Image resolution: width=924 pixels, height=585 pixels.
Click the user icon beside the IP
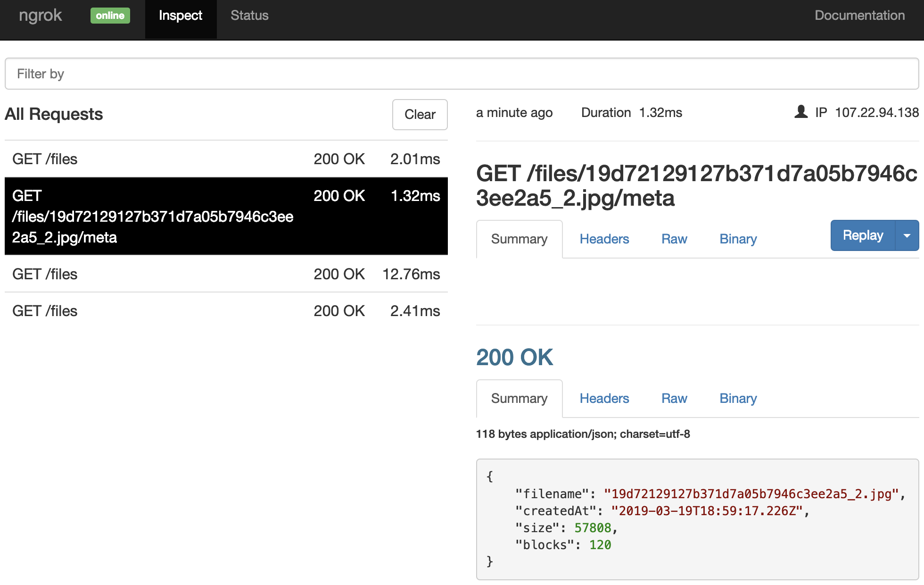(x=800, y=112)
